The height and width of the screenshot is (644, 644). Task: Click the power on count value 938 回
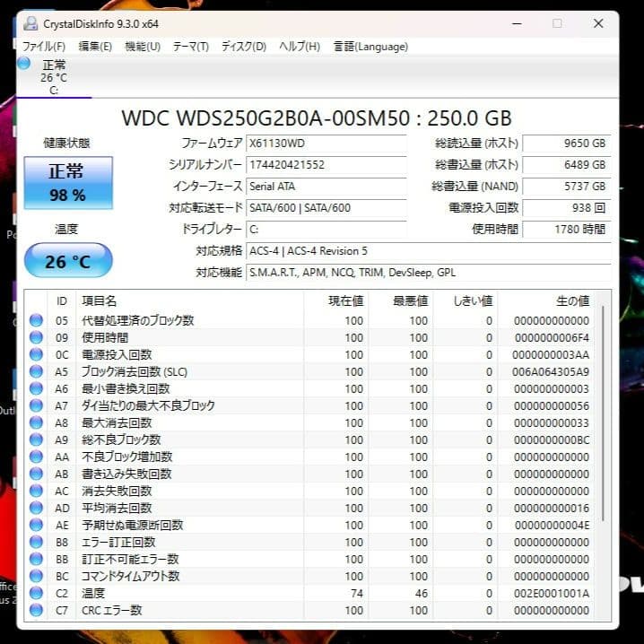point(567,208)
